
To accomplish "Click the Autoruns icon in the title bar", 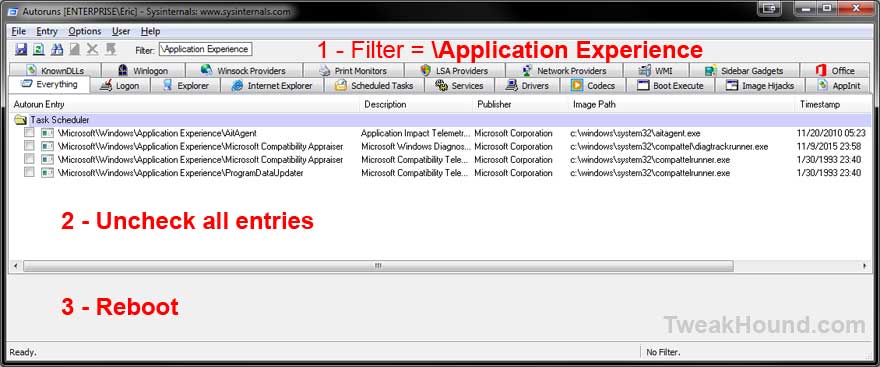I will (13, 11).
